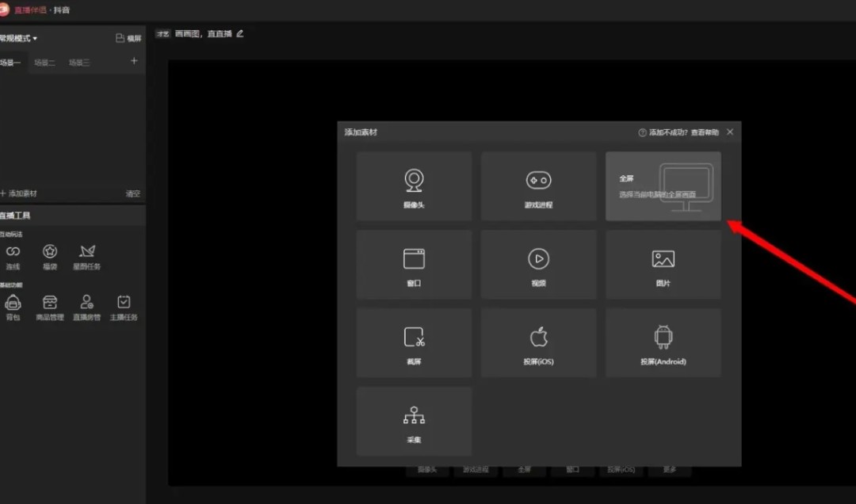Select the 摄像头 camera source tile

[x=414, y=186]
